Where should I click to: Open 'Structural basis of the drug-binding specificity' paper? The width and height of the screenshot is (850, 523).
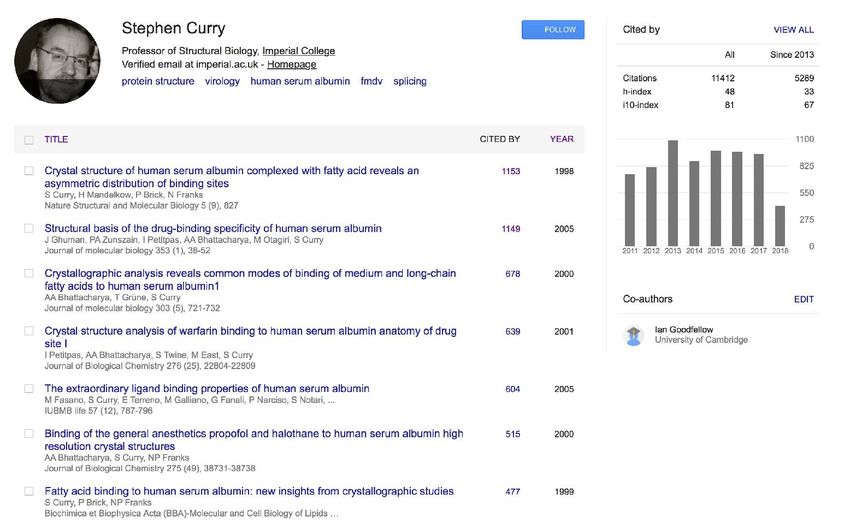click(x=213, y=229)
